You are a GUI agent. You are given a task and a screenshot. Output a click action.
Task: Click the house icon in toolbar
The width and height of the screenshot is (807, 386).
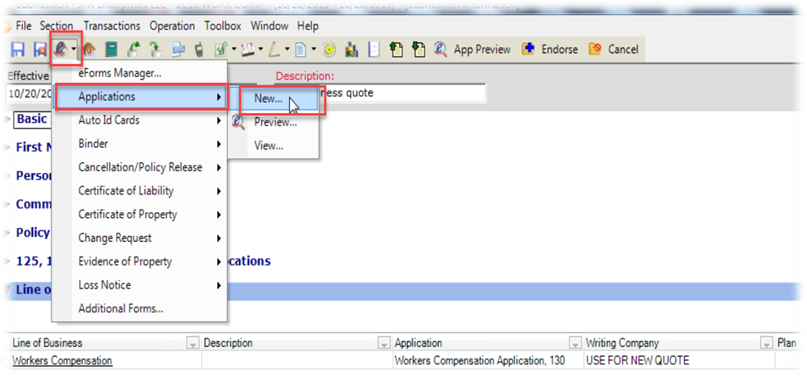pos(90,49)
